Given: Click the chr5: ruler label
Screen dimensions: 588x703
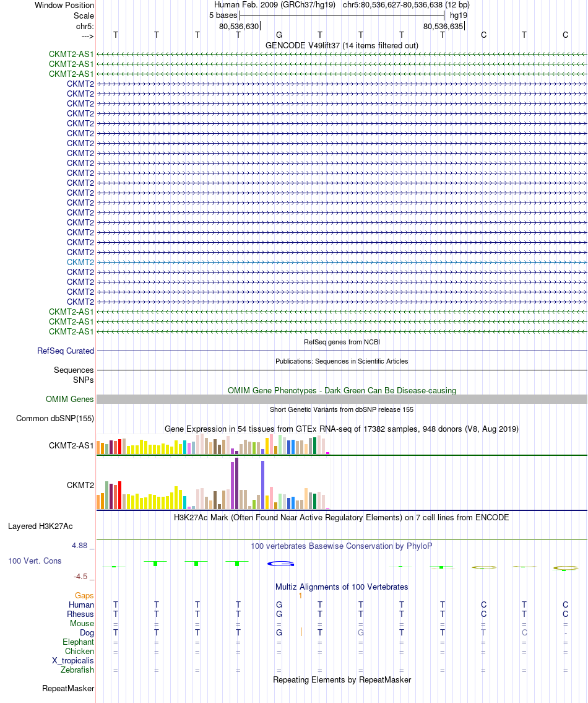Looking at the screenshot, I should (x=85, y=27).
